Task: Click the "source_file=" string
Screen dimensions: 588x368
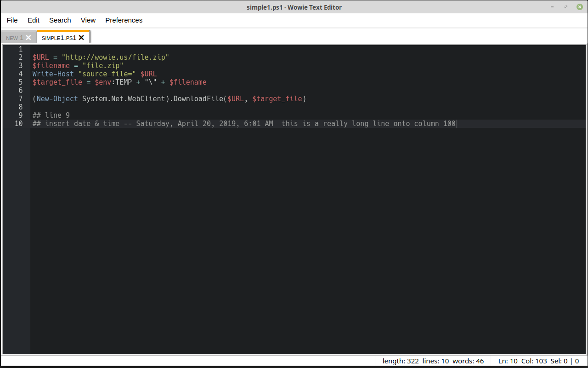Action: 107,74
